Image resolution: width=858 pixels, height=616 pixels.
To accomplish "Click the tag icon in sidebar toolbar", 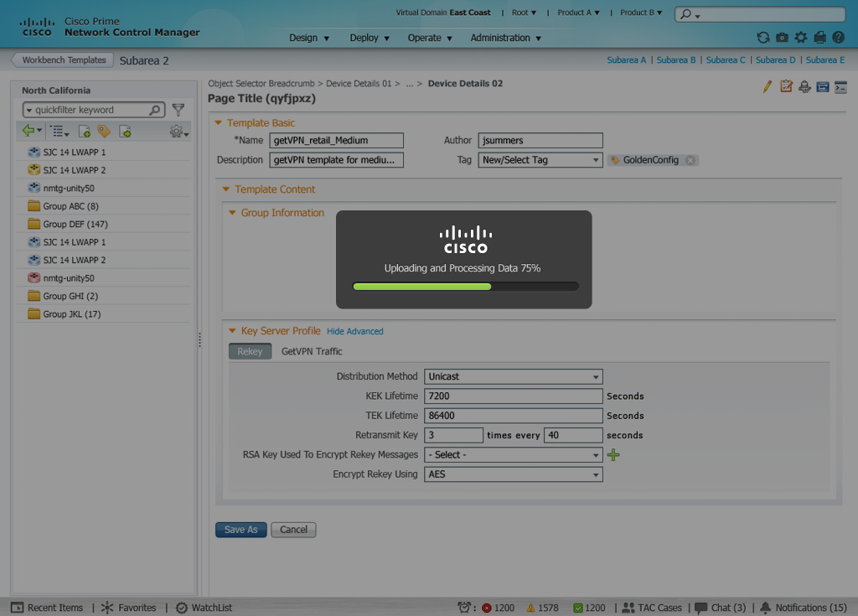I will pyautogui.click(x=104, y=131).
